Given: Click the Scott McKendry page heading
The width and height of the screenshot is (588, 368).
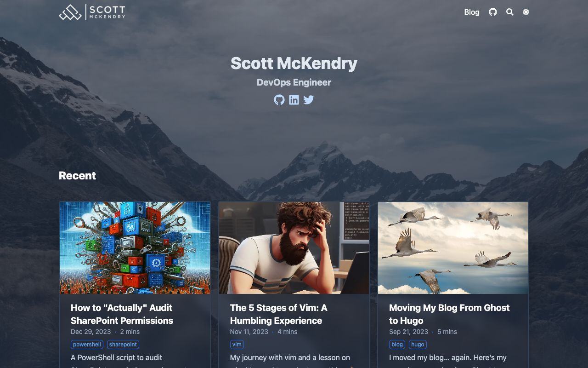Looking at the screenshot, I should coord(294,63).
